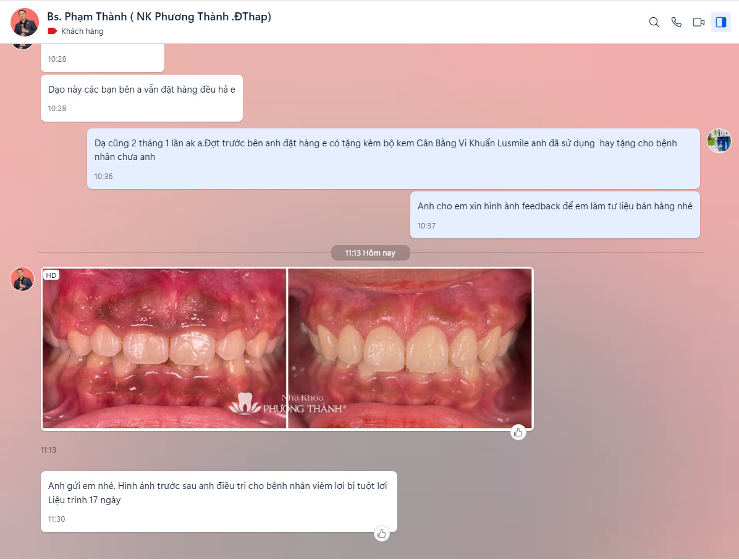739x560 pixels.
Task: Like the 'Anh gửi em nhé' message
Action: [382, 533]
